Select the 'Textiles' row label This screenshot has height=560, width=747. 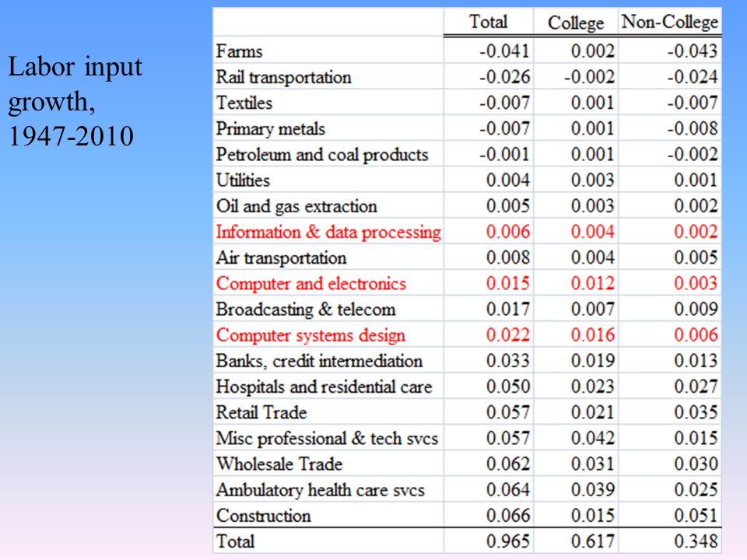(x=244, y=103)
